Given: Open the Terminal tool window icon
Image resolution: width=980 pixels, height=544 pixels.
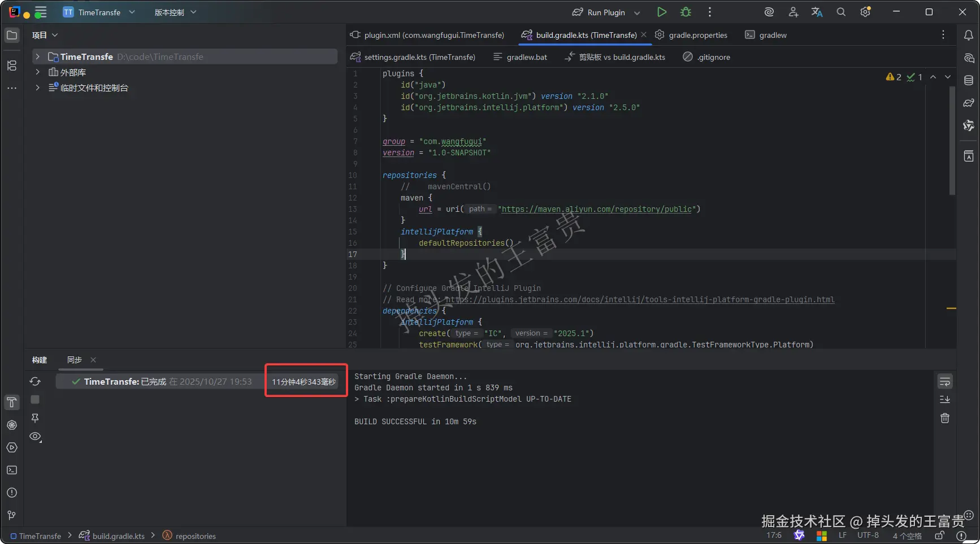Looking at the screenshot, I should 12,470.
